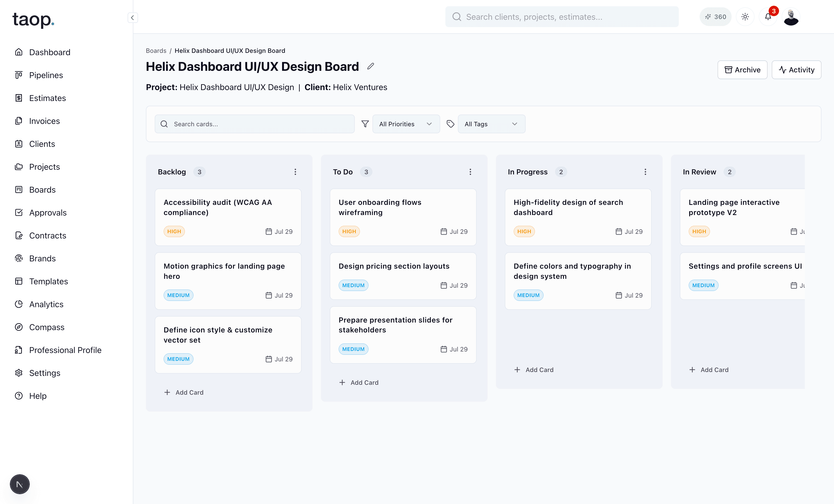Click MEDIUM badge on Design pricing card
The image size is (834, 504).
(353, 285)
